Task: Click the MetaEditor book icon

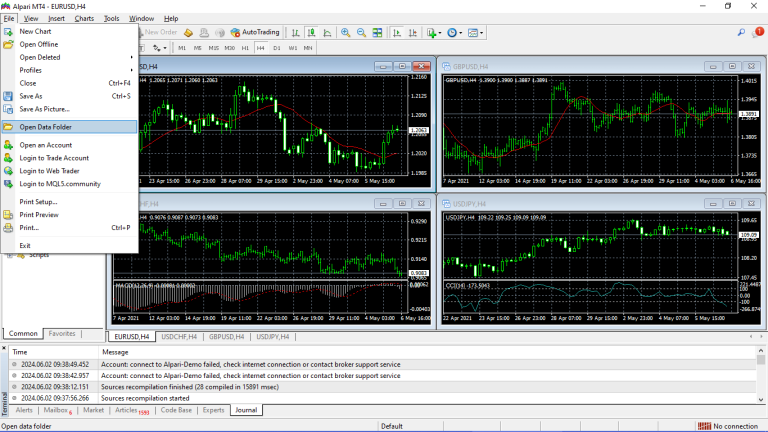Action: (x=189, y=33)
